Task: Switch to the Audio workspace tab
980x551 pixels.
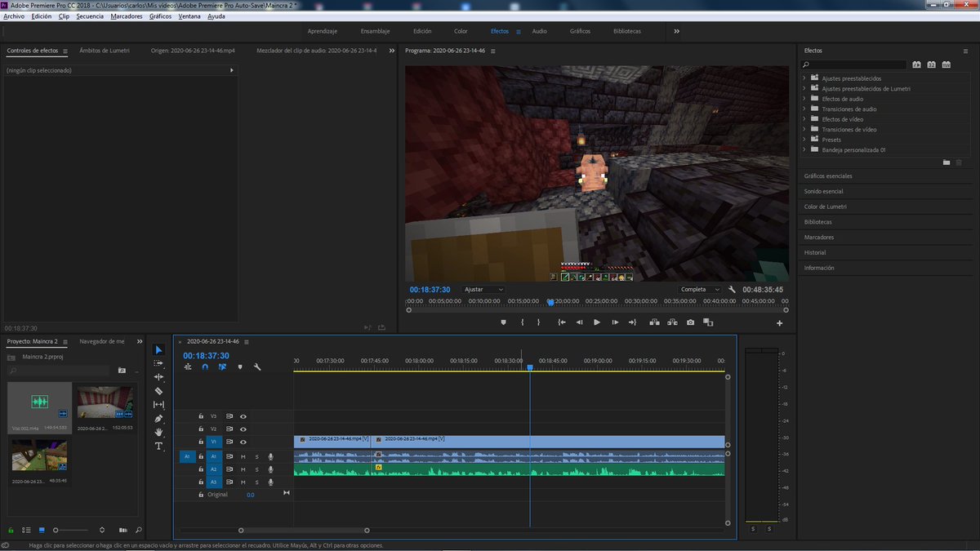Action: tap(539, 31)
